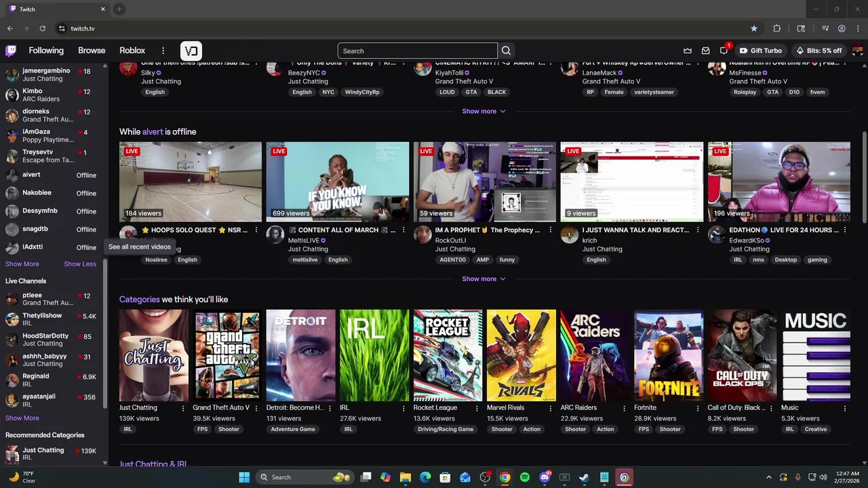The height and width of the screenshot is (488, 868).
Task: Expand Show More under Live Channels
Action: click(22, 418)
